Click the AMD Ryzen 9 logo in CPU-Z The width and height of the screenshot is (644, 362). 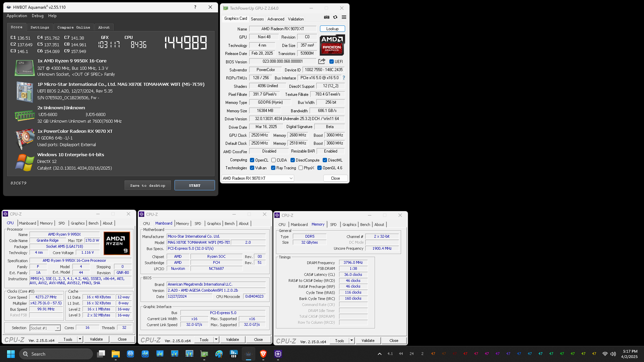point(117,243)
